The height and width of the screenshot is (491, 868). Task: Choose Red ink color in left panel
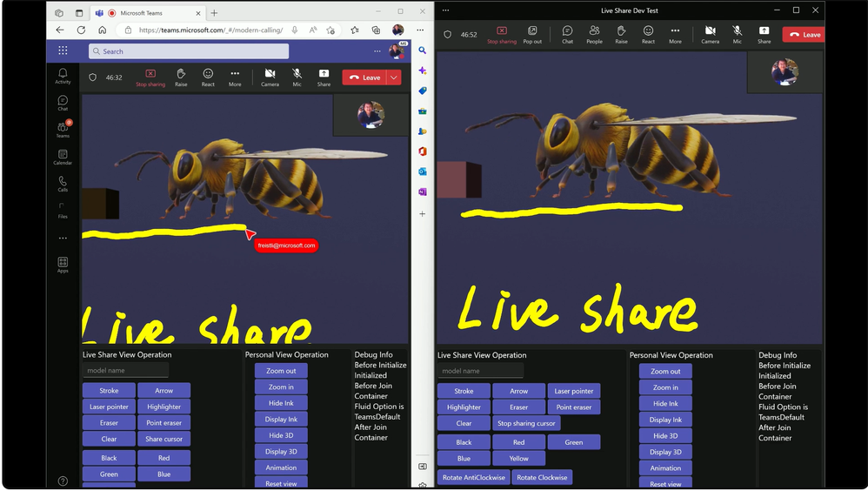(x=164, y=458)
